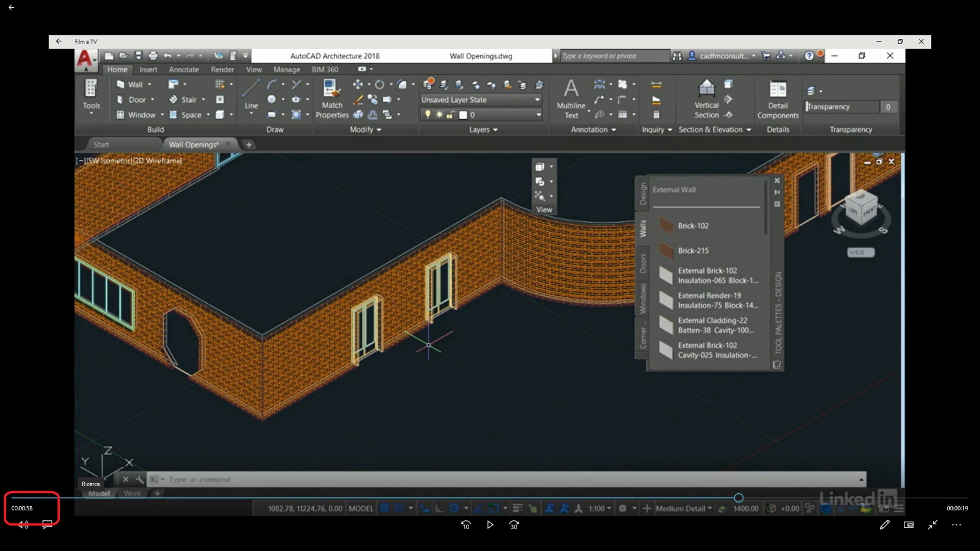Click the ViewCube orientation cube
This screenshot has height=551, width=980.
click(861, 208)
